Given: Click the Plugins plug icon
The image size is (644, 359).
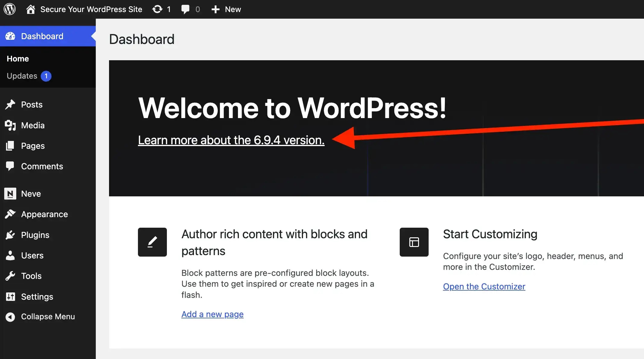Looking at the screenshot, I should [x=10, y=235].
